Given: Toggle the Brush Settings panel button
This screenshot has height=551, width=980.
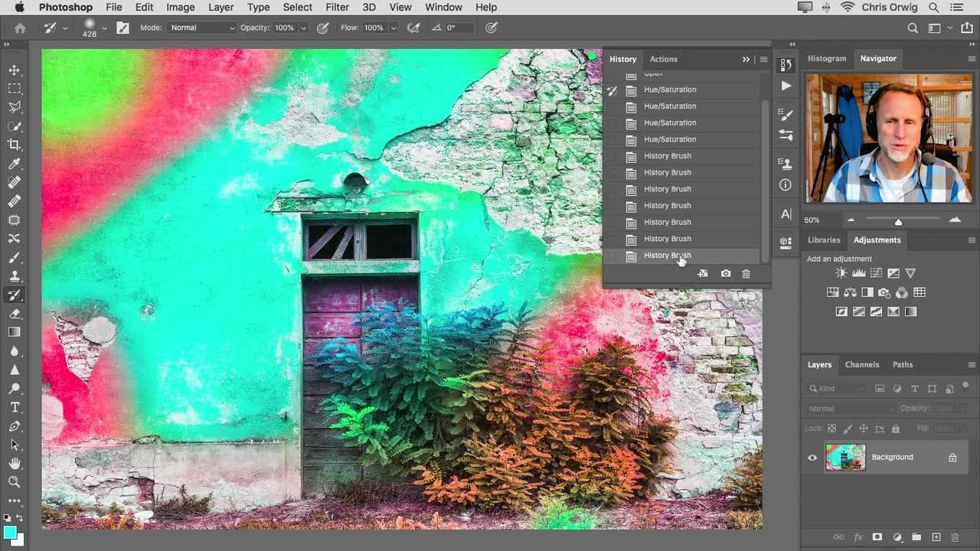Looking at the screenshot, I should click(x=122, y=28).
